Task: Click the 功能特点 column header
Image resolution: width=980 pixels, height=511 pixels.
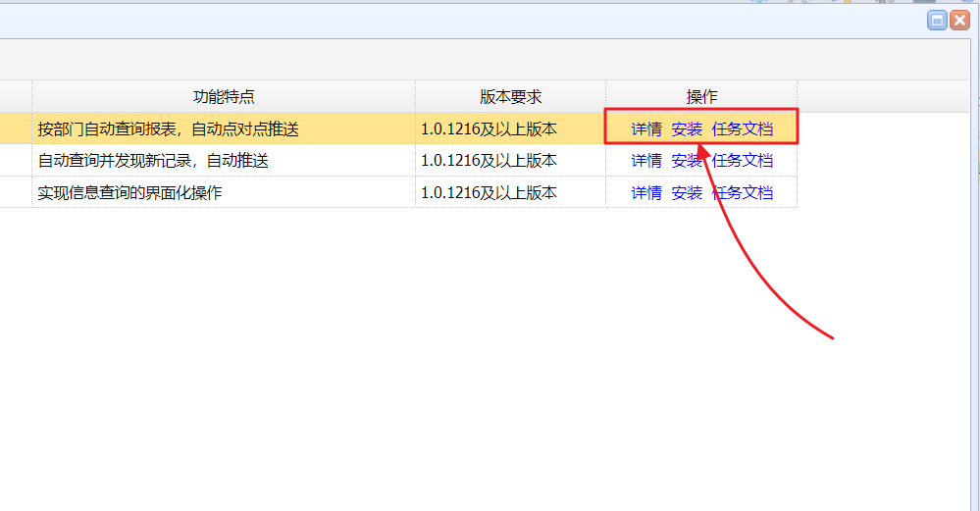Action: pos(224,96)
